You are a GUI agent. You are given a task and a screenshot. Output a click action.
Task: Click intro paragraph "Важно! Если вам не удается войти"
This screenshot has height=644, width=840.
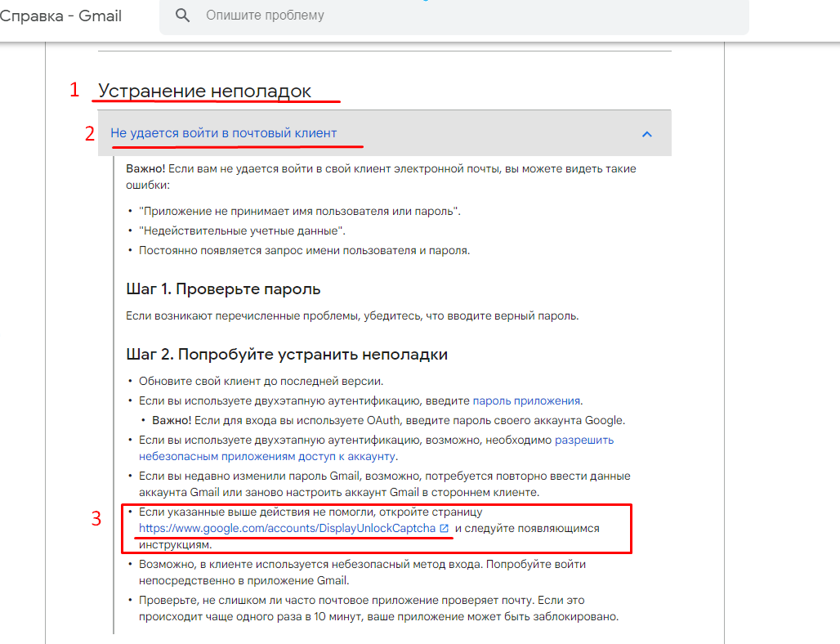tap(381, 177)
